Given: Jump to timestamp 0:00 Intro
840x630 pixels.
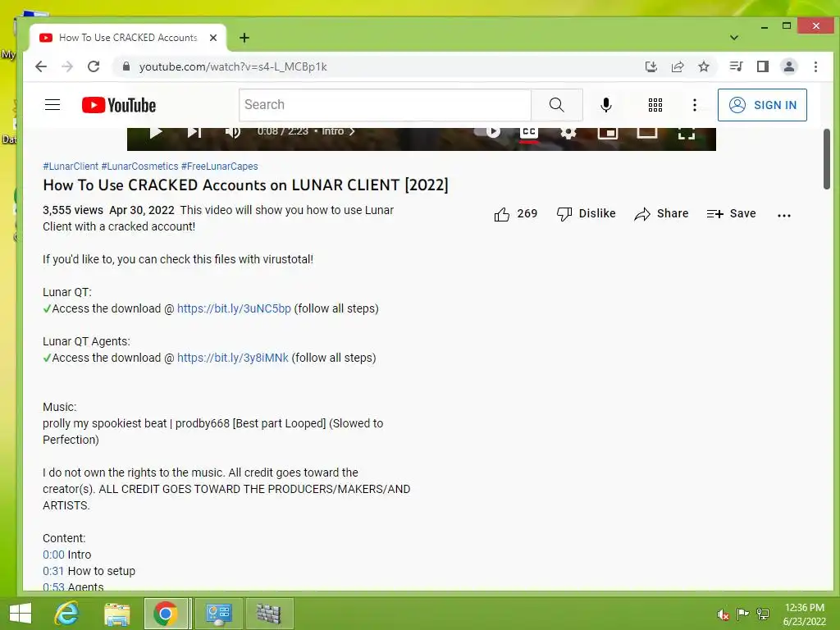Looking at the screenshot, I should pos(53,555).
